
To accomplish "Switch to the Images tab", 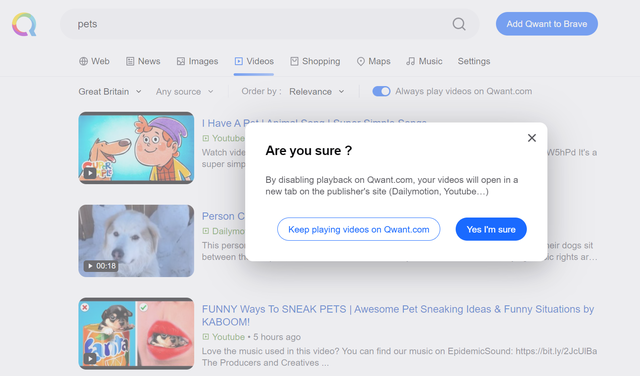I will (x=197, y=61).
